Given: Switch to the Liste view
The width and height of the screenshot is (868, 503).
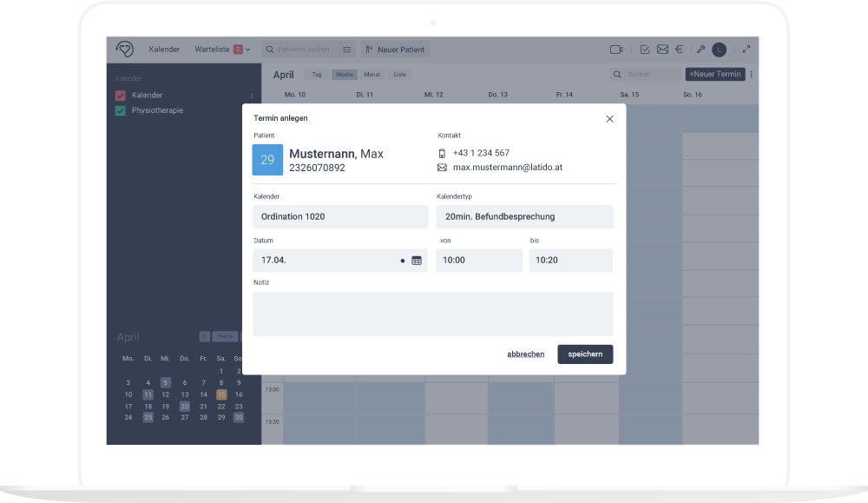Looking at the screenshot, I should click(399, 74).
